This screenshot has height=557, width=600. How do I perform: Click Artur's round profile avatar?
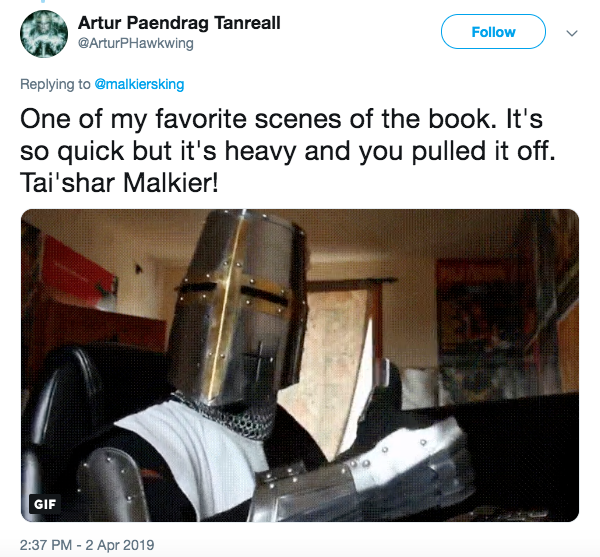pos(44,34)
